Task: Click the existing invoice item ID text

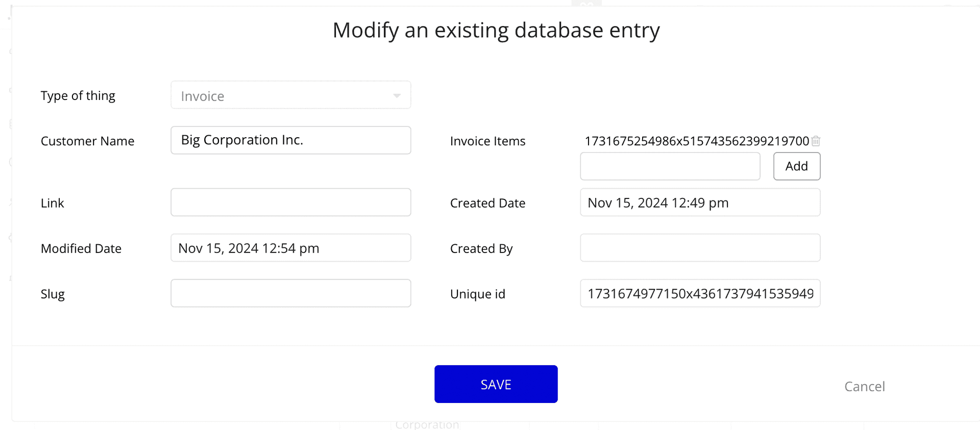Action: [x=696, y=141]
